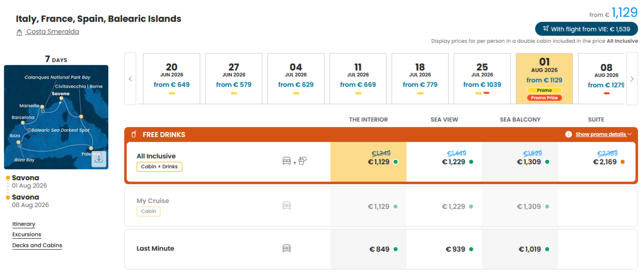644x274 pixels.
Task: Show previous departure dates arrow
Action: click(x=130, y=79)
